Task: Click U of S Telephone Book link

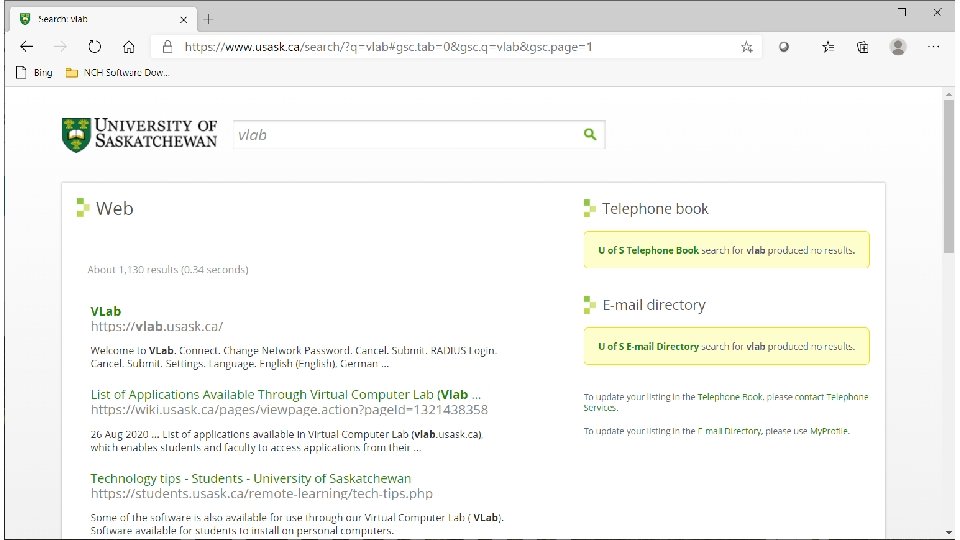Action: 648,250
